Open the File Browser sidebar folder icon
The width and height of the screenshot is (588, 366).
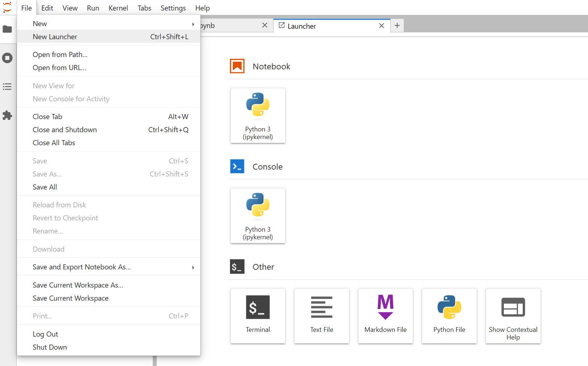(7, 29)
